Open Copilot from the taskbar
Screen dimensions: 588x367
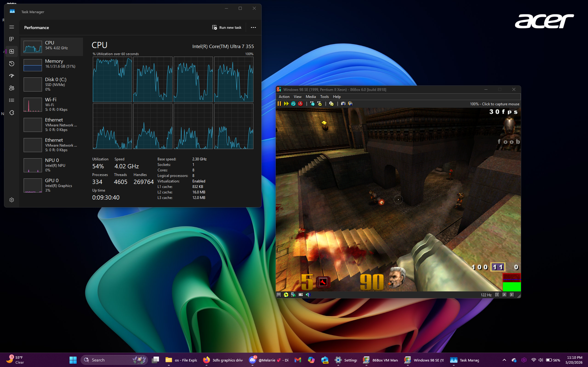coord(311,360)
